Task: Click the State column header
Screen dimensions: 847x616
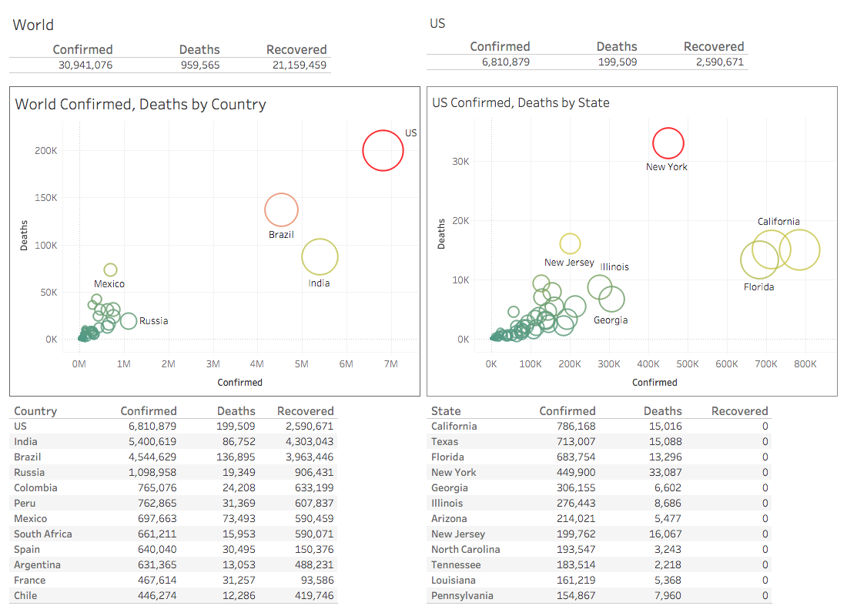Action: click(x=445, y=411)
